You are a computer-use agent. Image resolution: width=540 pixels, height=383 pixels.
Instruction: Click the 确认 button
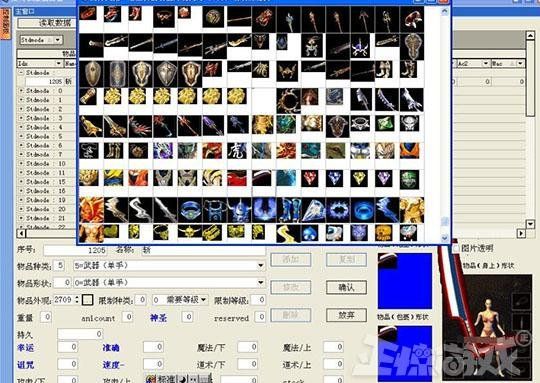(x=346, y=287)
